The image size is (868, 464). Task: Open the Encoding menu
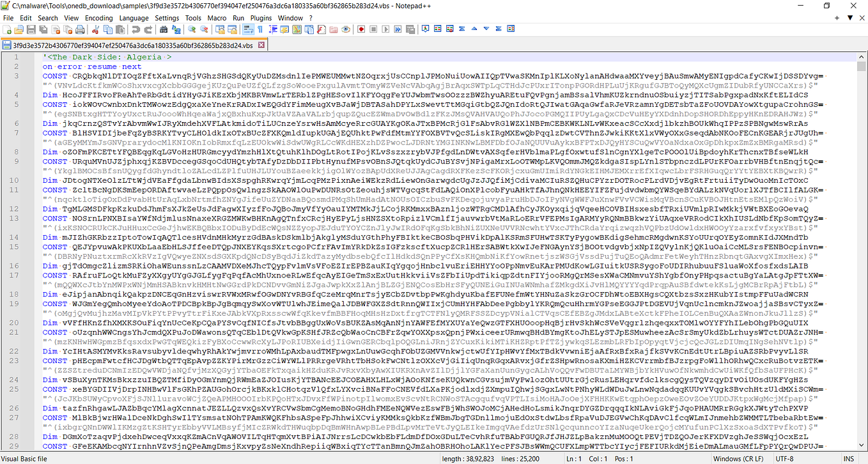click(99, 18)
